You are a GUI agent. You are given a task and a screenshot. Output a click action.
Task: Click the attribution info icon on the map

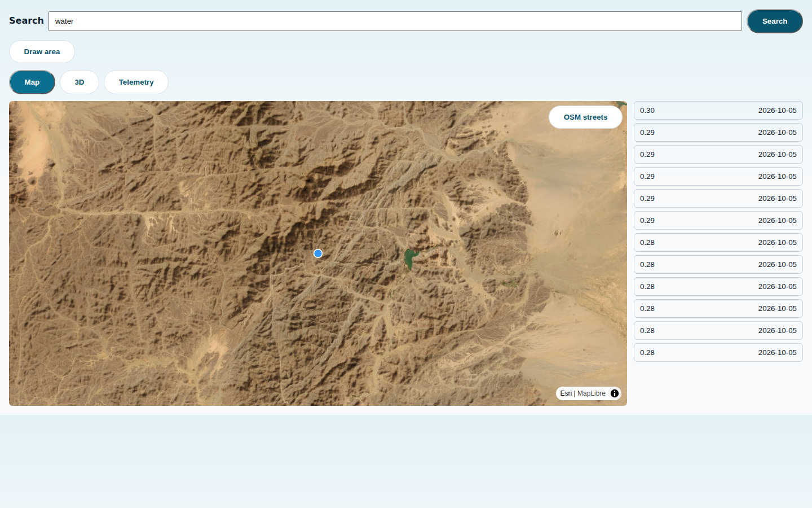615,393
